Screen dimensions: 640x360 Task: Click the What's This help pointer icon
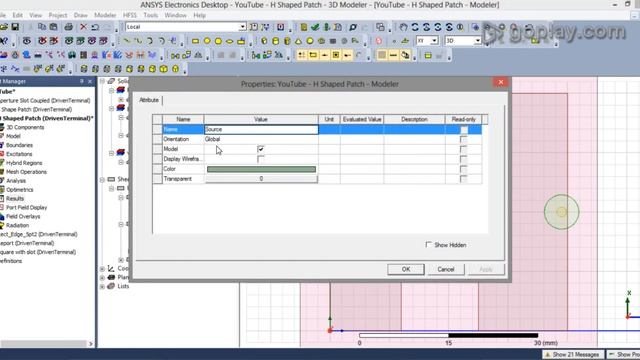tap(4, 41)
